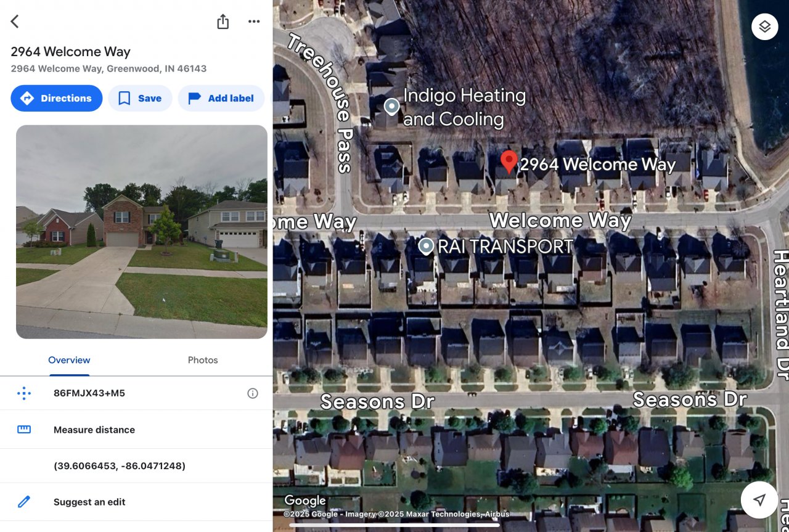This screenshot has height=532, width=789.
Task: Open the share icon
Action: 223,22
